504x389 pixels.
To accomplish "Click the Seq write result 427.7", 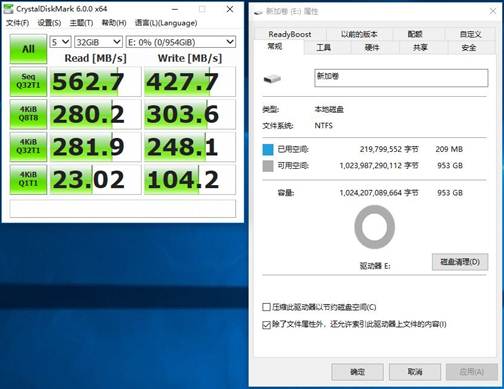I will pos(190,81).
